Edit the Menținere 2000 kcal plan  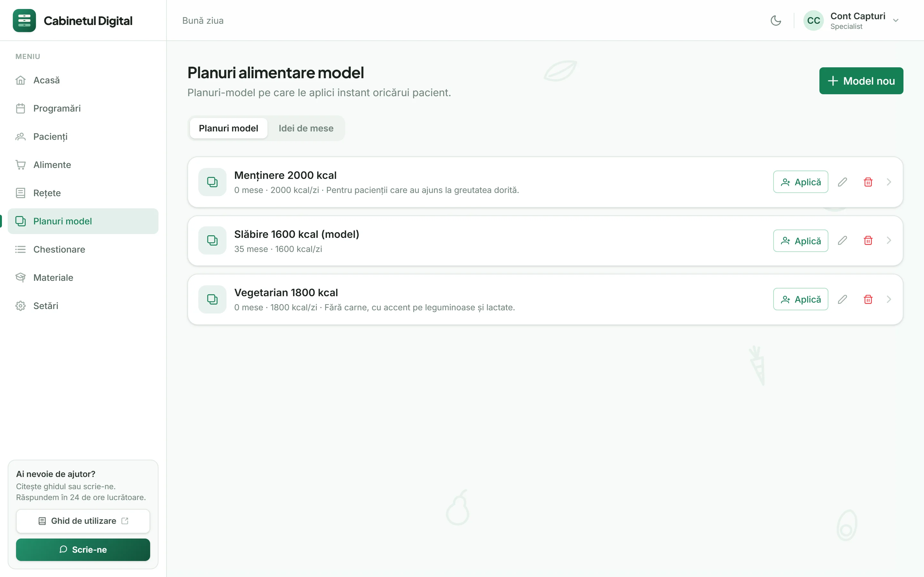842,182
